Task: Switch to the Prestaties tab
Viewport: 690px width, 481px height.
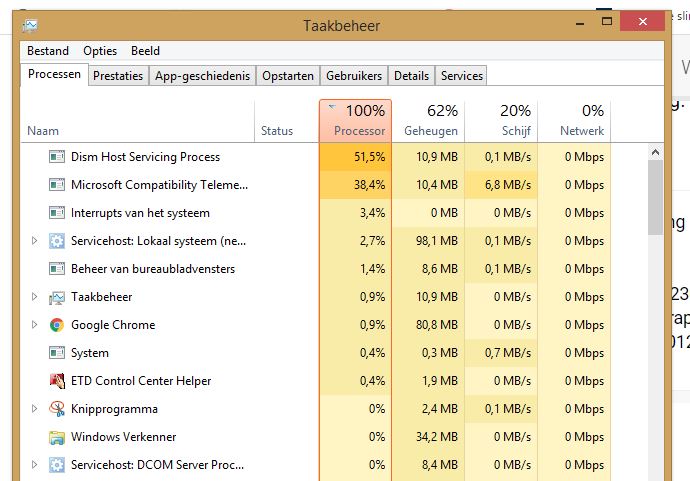Action: [x=118, y=76]
